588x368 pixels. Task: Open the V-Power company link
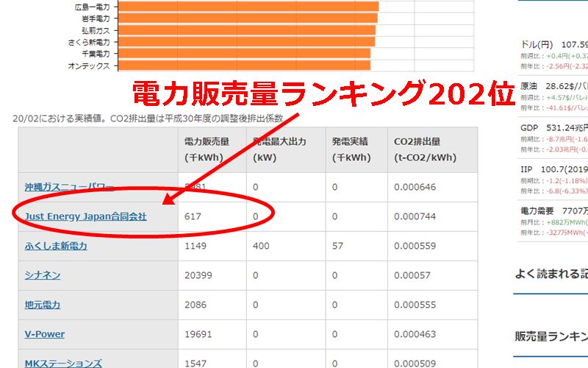45,334
